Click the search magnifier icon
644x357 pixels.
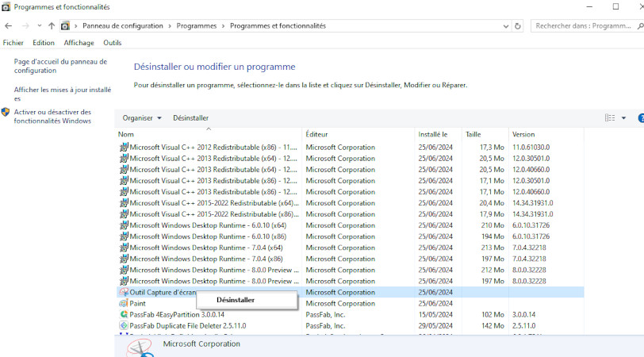coord(640,26)
